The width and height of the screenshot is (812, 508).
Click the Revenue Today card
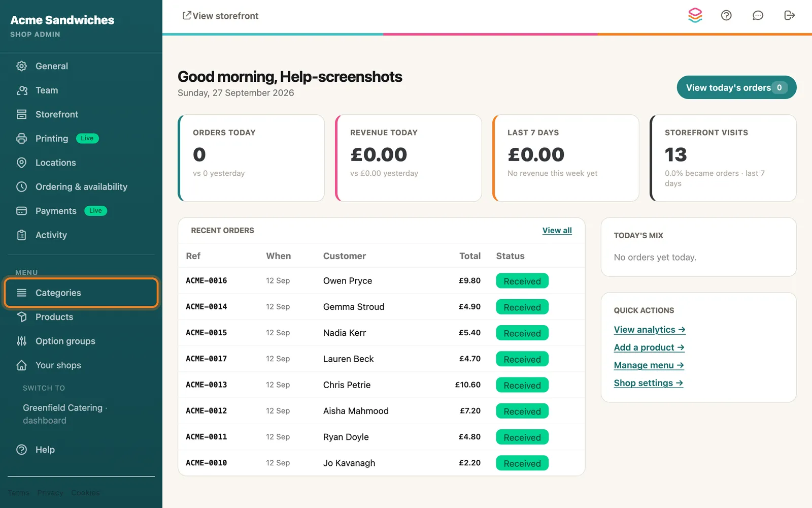pos(409,158)
